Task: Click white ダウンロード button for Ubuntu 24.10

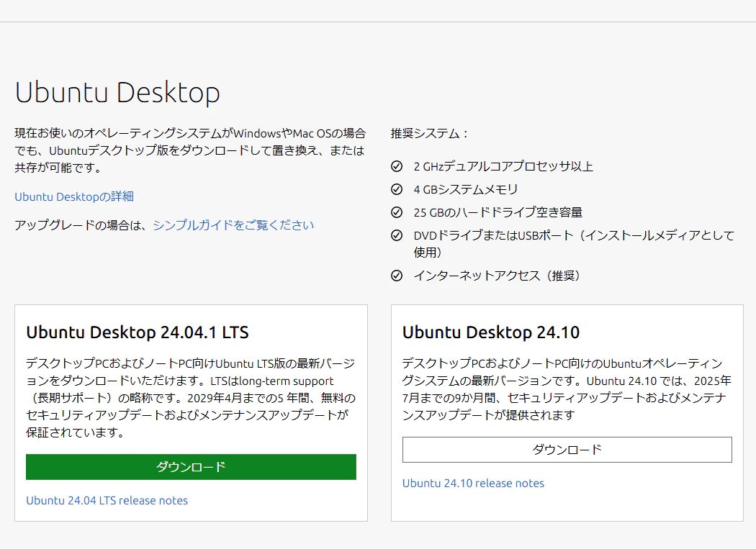Action: click(567, 450)
